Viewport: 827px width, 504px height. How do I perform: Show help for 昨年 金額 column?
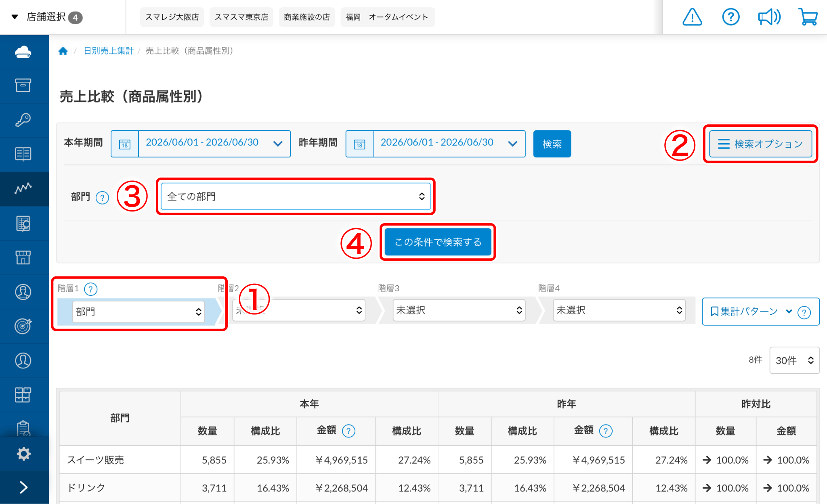click(x=606, y=431)
